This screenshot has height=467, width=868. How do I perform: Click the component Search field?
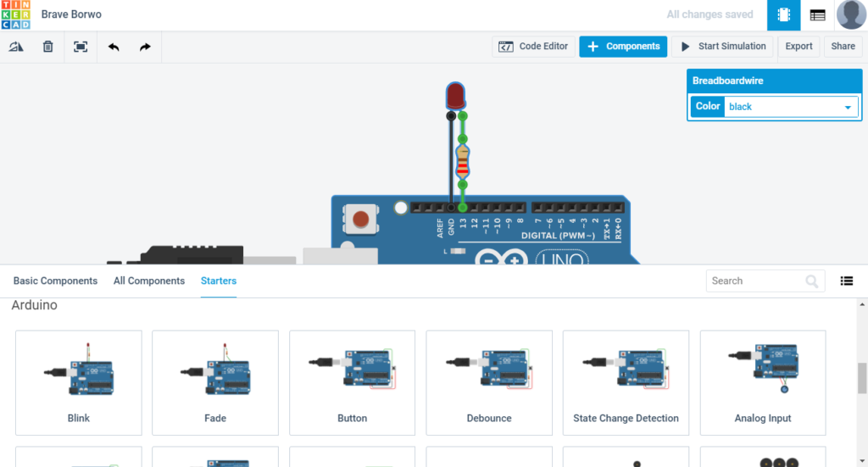(x=756, y=281)
